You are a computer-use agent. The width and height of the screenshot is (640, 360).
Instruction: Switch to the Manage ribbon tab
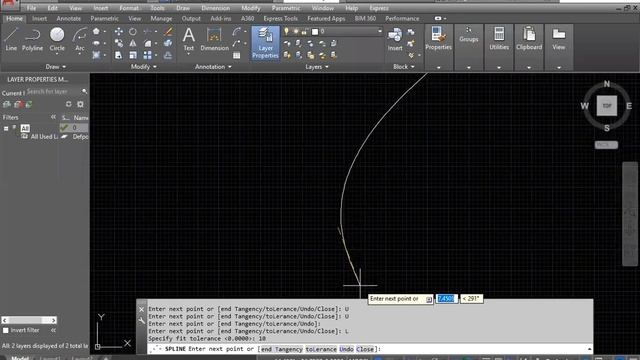point(161,18)
